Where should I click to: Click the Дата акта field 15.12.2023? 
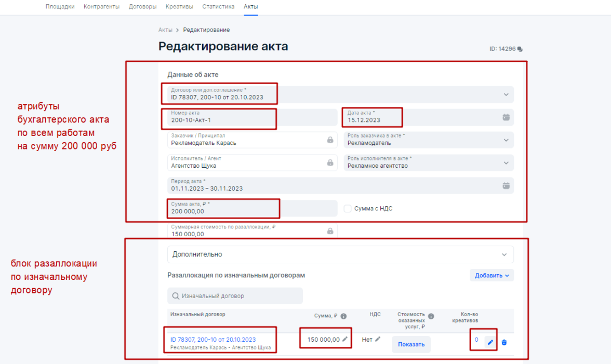(x=429, y=117)
